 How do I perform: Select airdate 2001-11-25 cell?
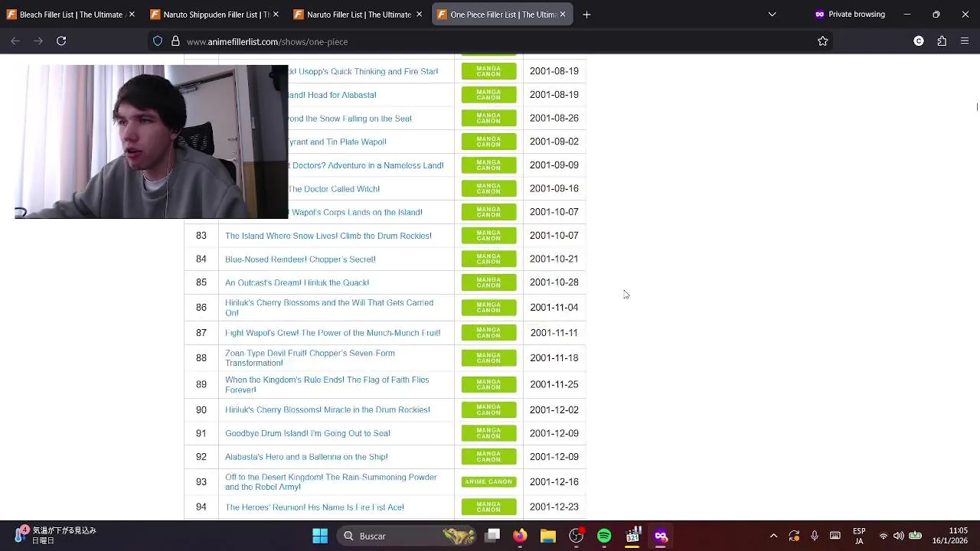[x=554, y=384]
